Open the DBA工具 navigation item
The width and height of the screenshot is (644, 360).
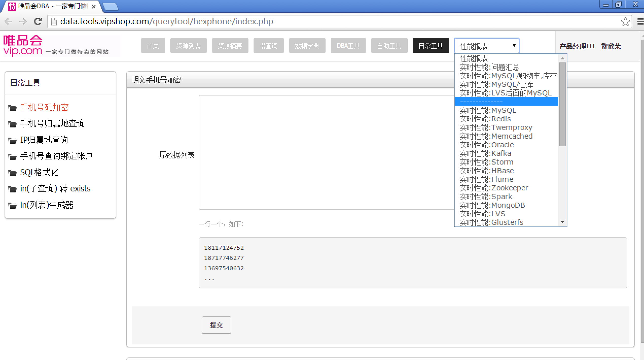pyautogui.click(x=348, y=46)
